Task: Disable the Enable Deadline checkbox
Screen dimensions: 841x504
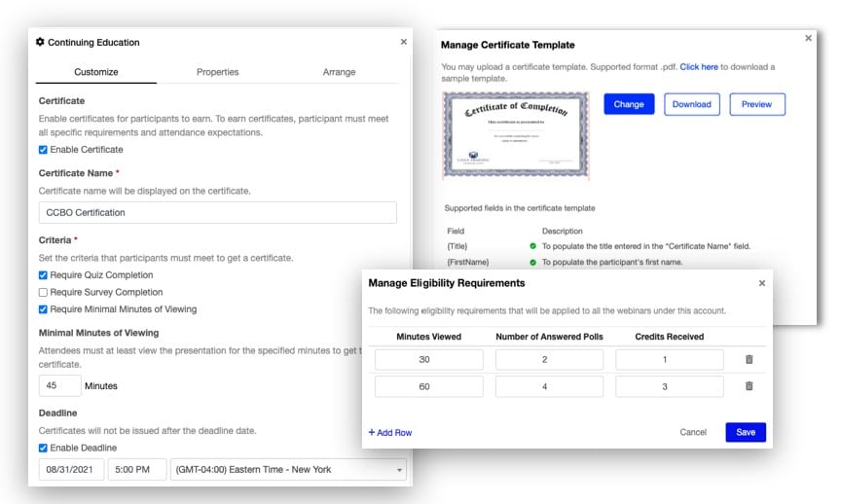Action: 43,448
